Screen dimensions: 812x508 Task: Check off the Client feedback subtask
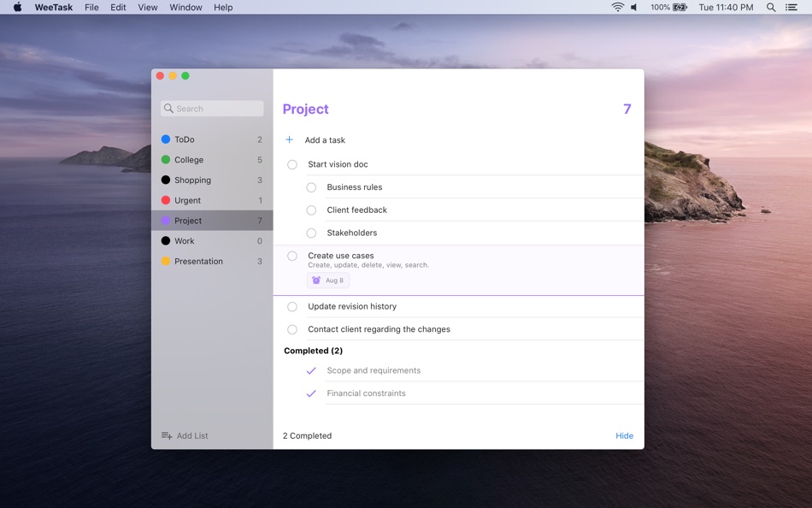tap(311, 210)
